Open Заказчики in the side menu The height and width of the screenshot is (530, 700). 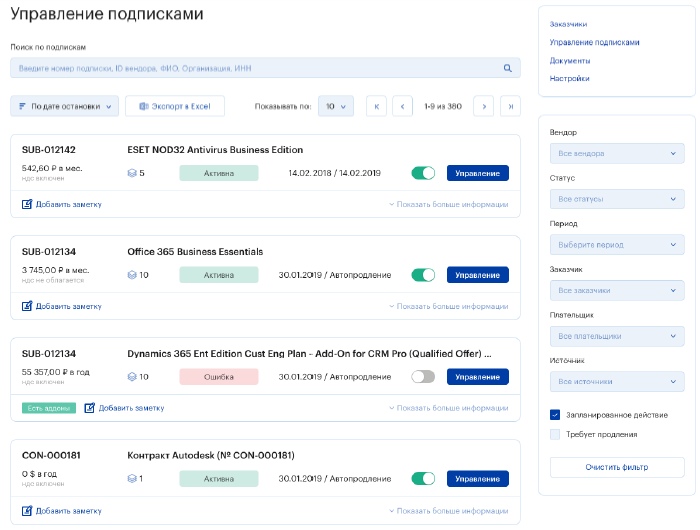tap(568, 23)
